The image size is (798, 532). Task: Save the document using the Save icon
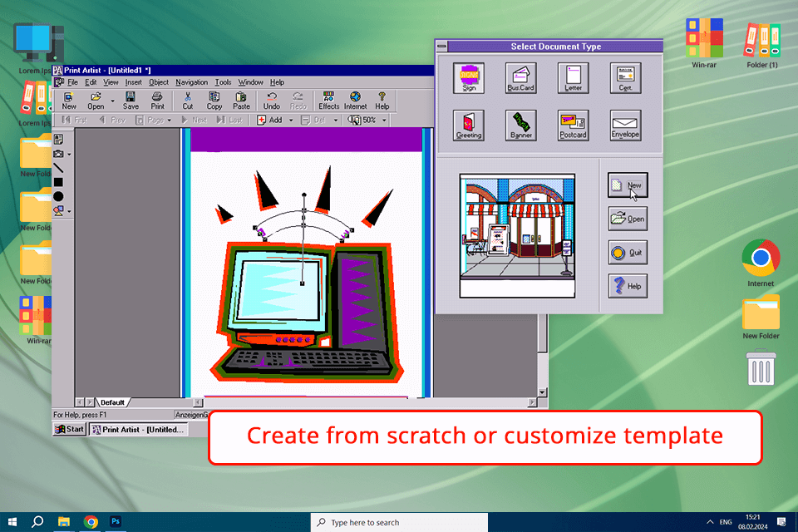click(x=131, y=101)
